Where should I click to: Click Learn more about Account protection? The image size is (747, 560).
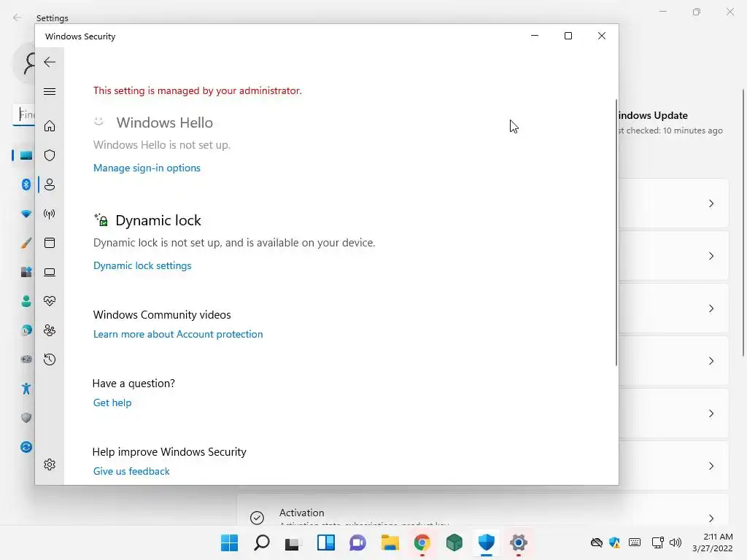point(178,334)
